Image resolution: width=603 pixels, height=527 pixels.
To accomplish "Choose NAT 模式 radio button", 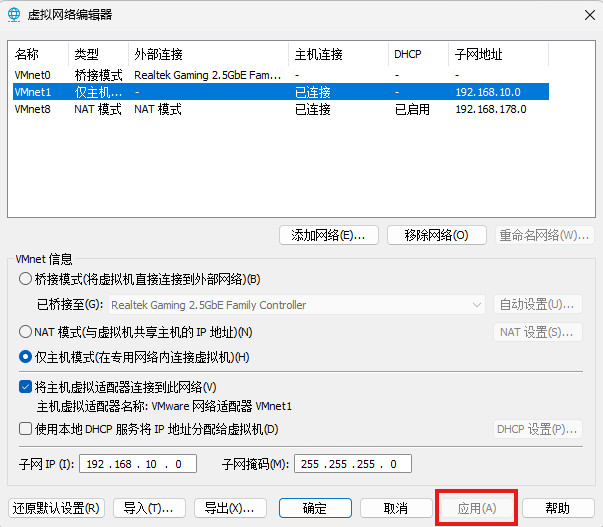I will tap(26, 331).
